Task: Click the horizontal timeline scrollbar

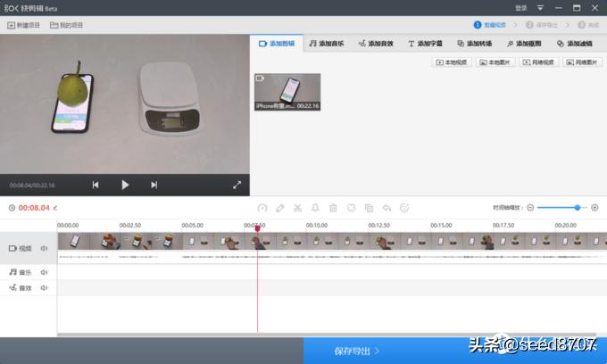Action: 327,335
